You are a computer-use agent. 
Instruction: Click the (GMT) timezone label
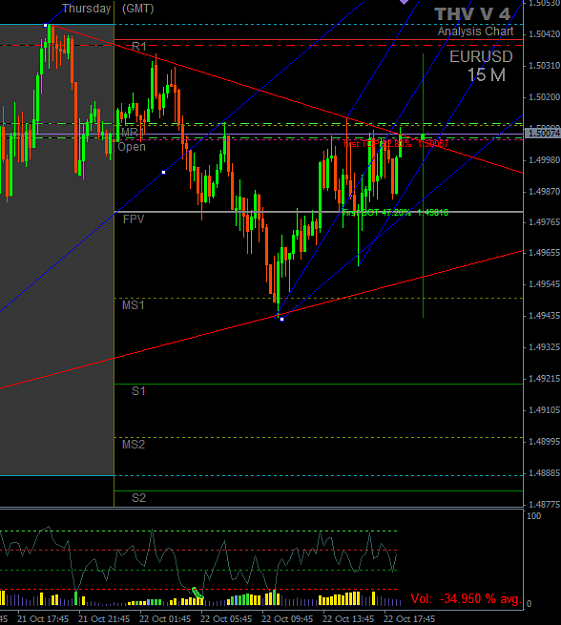point(138,8)
